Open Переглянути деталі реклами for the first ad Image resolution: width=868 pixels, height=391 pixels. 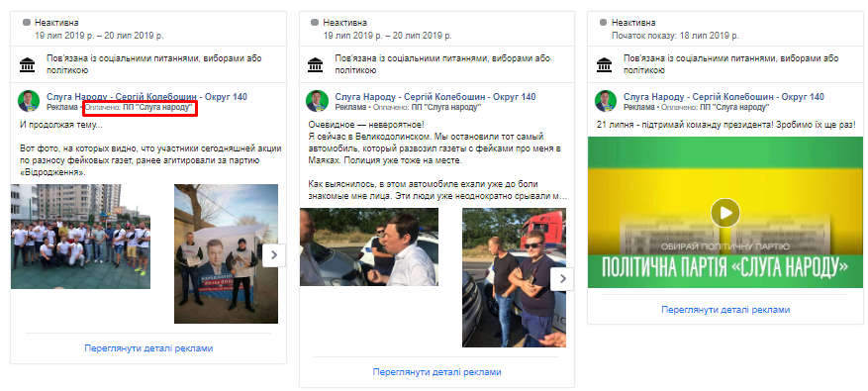tap(148, 348)
